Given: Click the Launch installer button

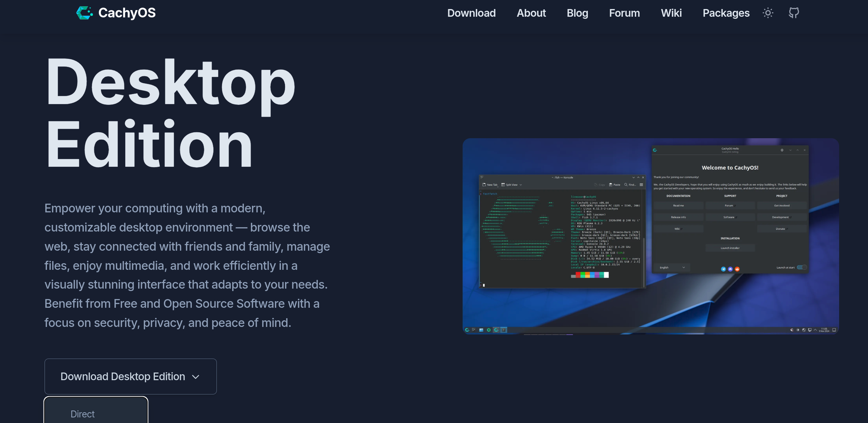Looking at the screenshot, I should click(730, 248).
